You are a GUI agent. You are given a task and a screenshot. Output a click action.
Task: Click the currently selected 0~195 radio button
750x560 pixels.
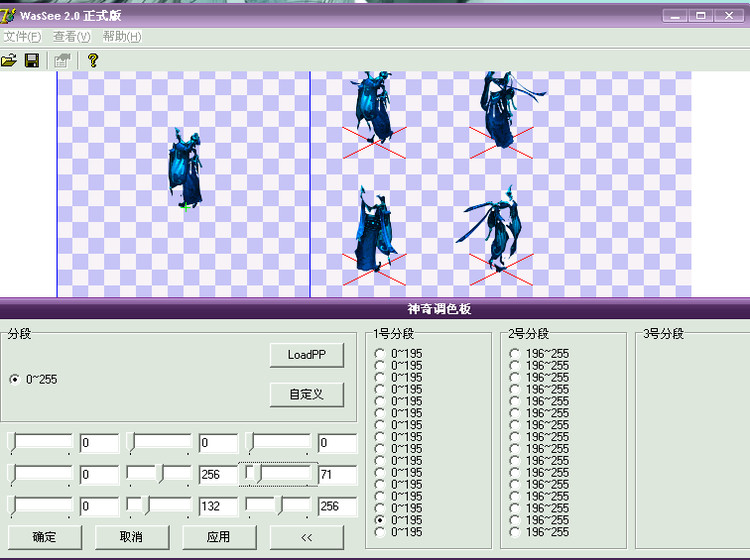(x=380, y=520)
